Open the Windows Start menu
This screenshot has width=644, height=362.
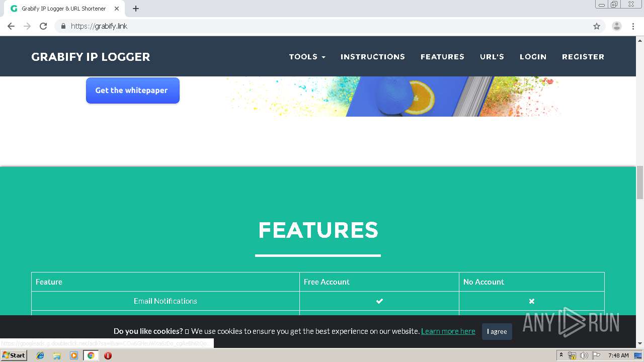[14, 355]
